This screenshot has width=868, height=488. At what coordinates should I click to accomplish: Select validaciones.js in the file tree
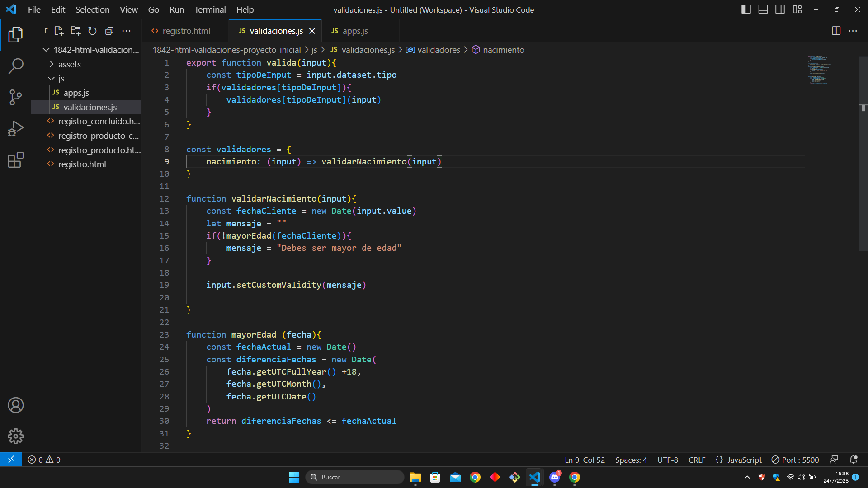click(86, 107)
